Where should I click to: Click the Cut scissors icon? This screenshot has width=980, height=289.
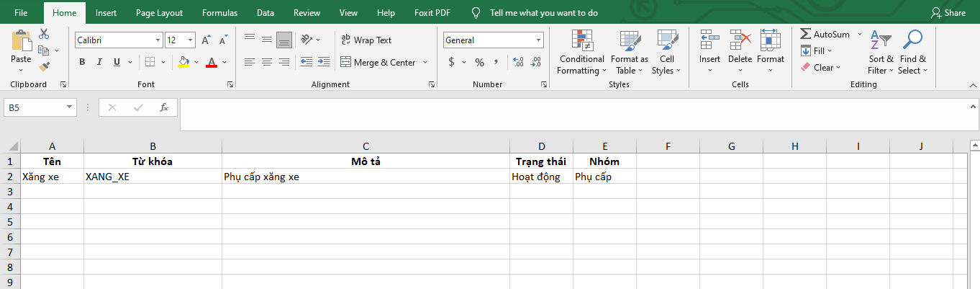click(x=44, y=34)
